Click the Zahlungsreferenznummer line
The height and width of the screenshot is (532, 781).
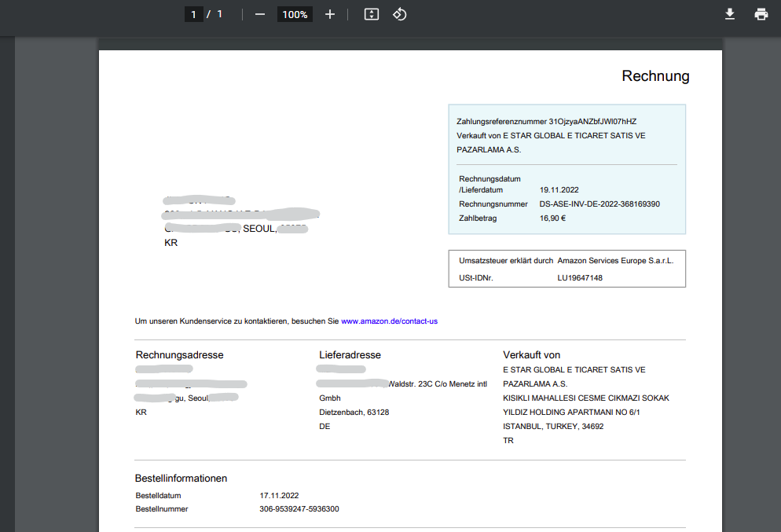tap(546, 122)
